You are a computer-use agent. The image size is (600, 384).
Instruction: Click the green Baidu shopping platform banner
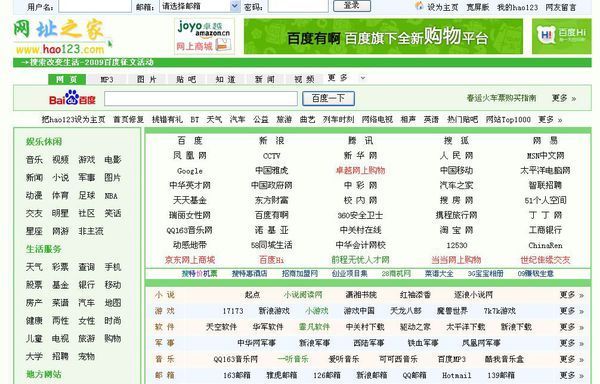pos(383,36)
